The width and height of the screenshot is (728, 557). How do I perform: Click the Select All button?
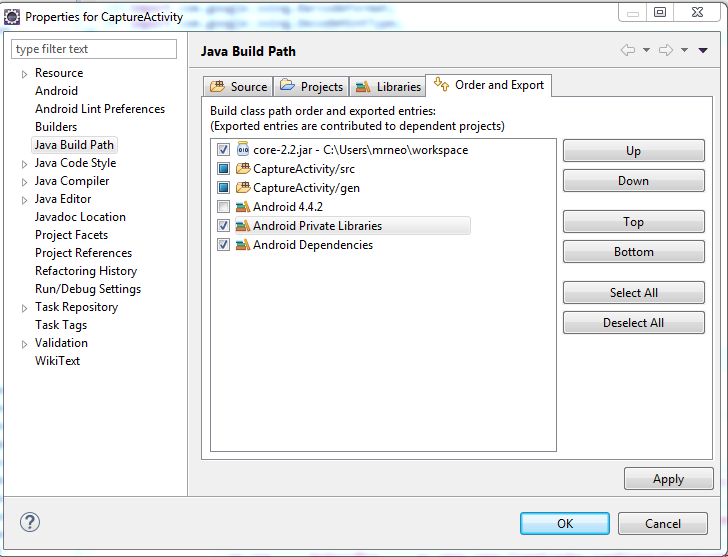tap(634, 292)
